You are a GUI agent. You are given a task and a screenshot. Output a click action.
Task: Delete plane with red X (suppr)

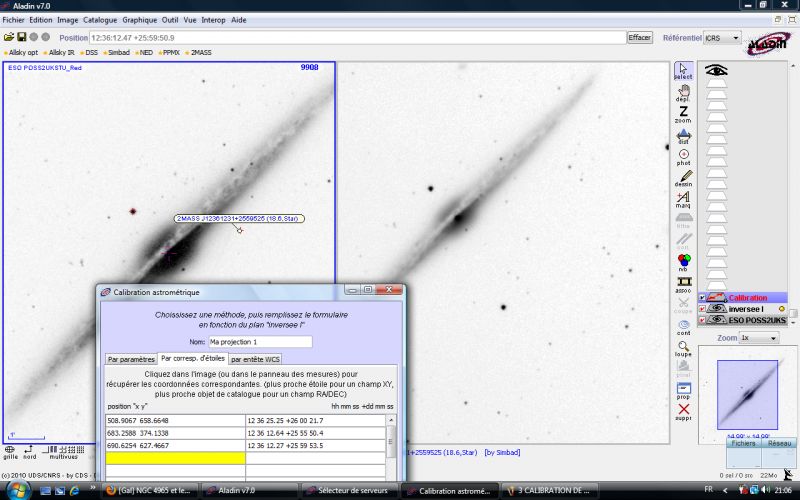click(684, 412)
